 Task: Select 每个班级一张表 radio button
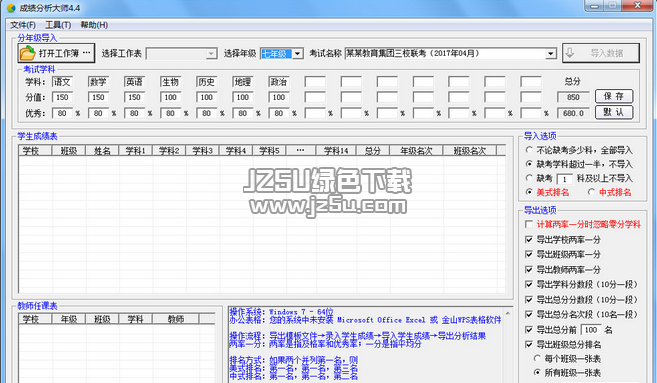click(537, 359)
